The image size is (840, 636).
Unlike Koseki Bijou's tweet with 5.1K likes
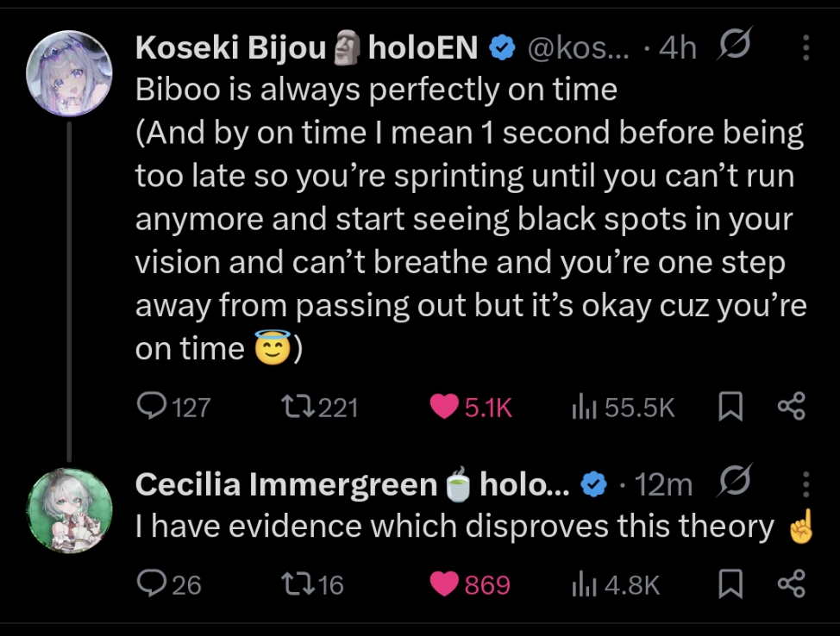click(471, 407)
